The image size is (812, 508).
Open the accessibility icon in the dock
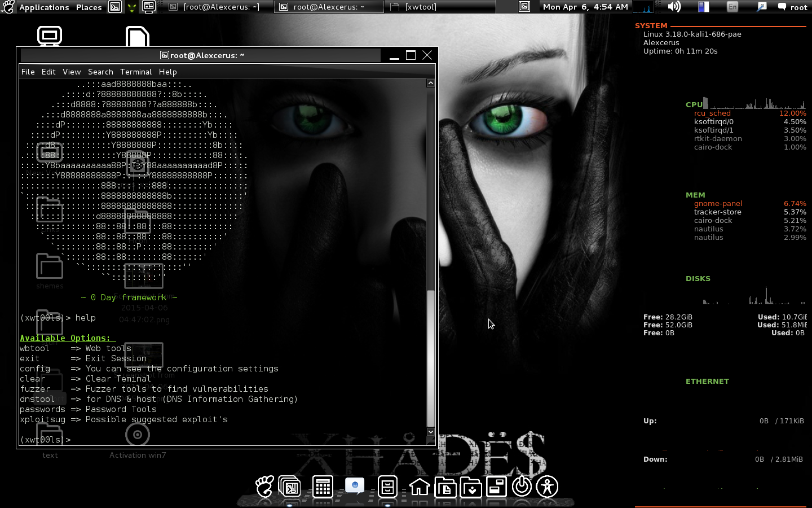548,487
